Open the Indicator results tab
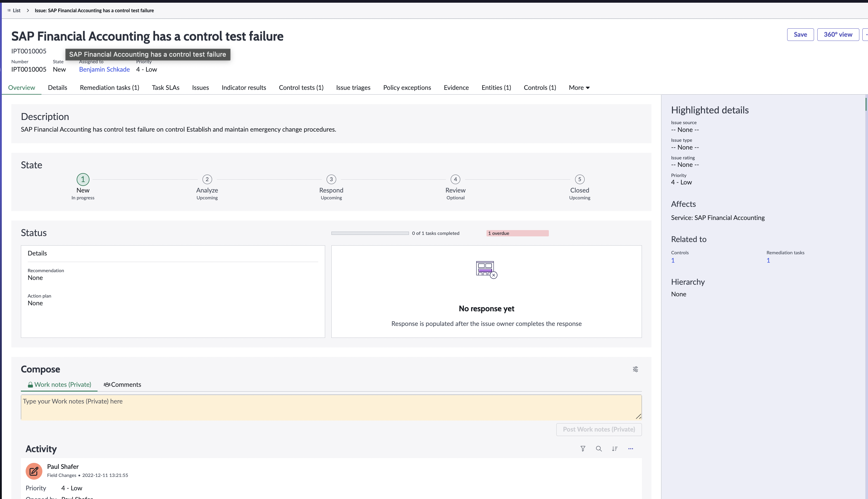 244,87
